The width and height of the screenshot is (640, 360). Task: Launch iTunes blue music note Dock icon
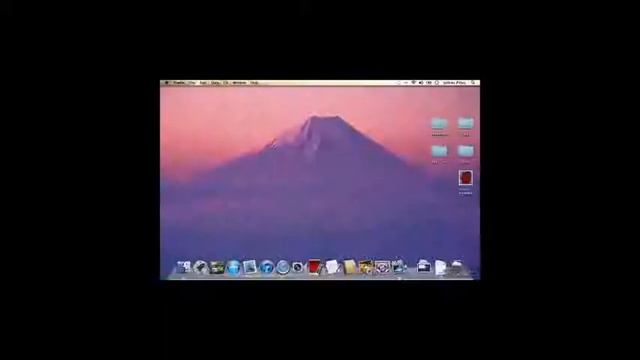click(x=267, y=267)
